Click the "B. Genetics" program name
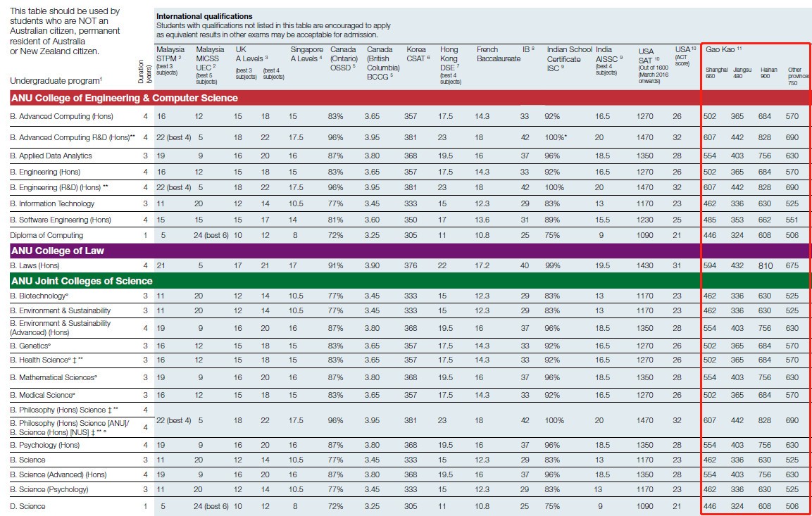Screen dimensions: 812x516 pyautogui.click(x=30, y=346)
